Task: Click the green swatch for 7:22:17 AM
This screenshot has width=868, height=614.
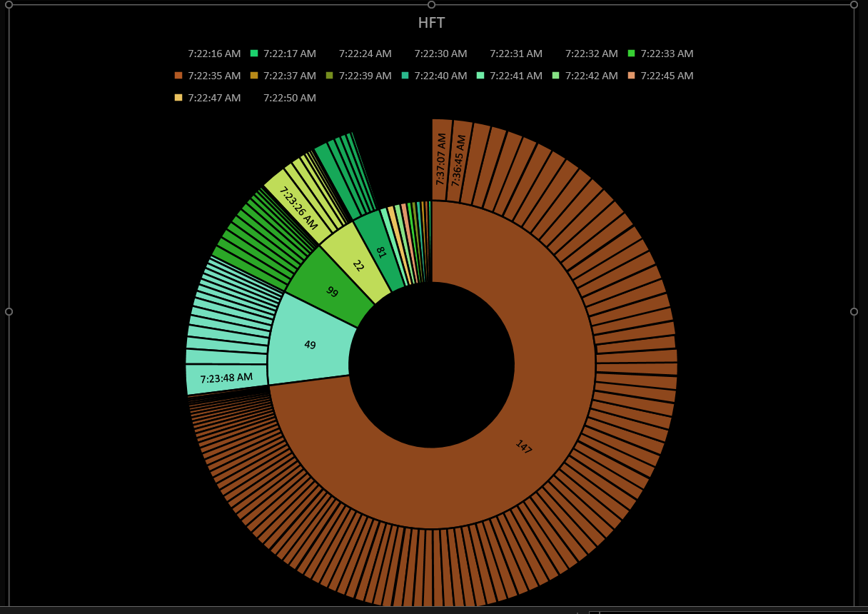Action: [x=254, y=54]
